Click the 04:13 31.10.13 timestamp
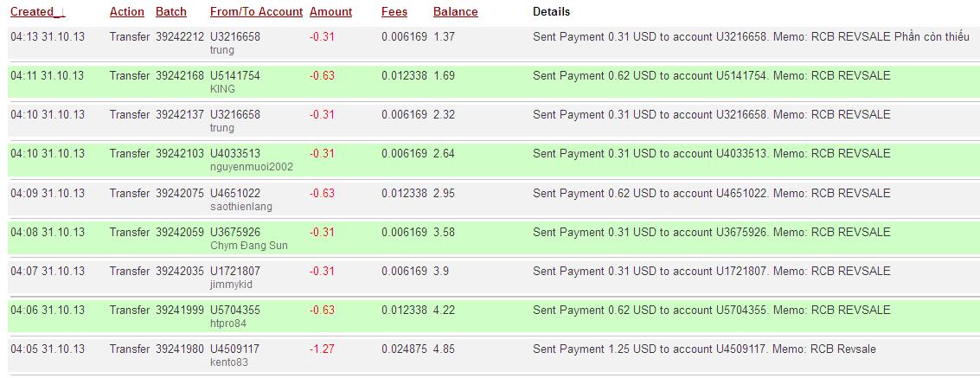 coord(48,37)
